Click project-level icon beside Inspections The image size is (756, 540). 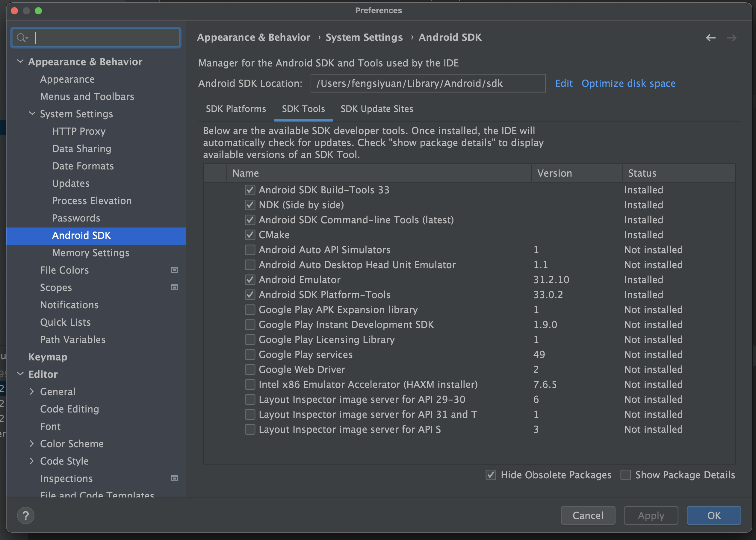tap(174, 478)
